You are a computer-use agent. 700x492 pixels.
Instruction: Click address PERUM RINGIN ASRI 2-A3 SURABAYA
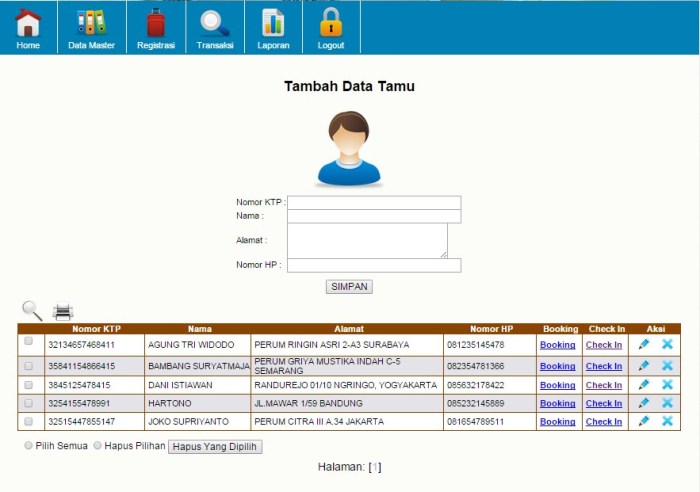point(332,345)
